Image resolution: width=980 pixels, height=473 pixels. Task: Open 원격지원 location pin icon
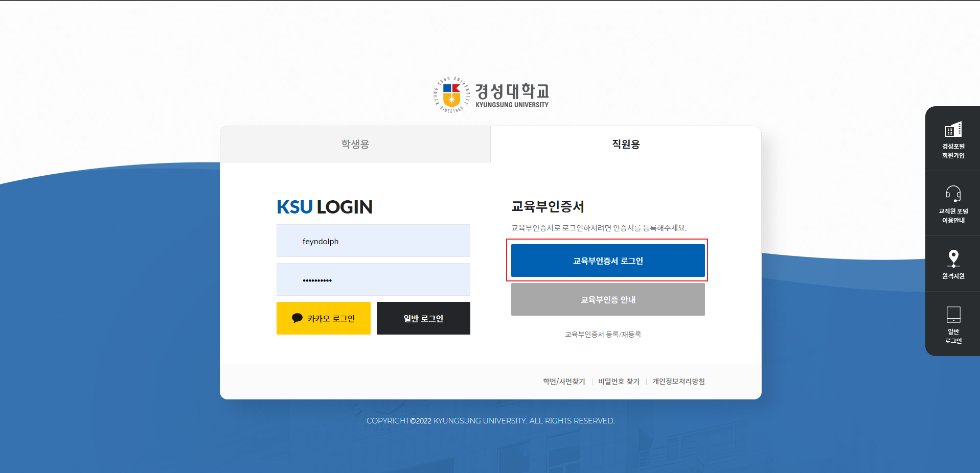(x=953, y=258)
